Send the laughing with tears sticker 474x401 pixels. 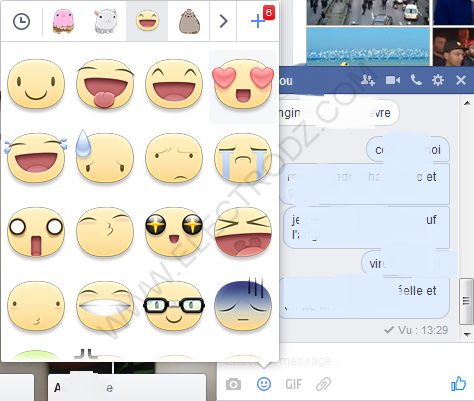[x=36, y=158]
